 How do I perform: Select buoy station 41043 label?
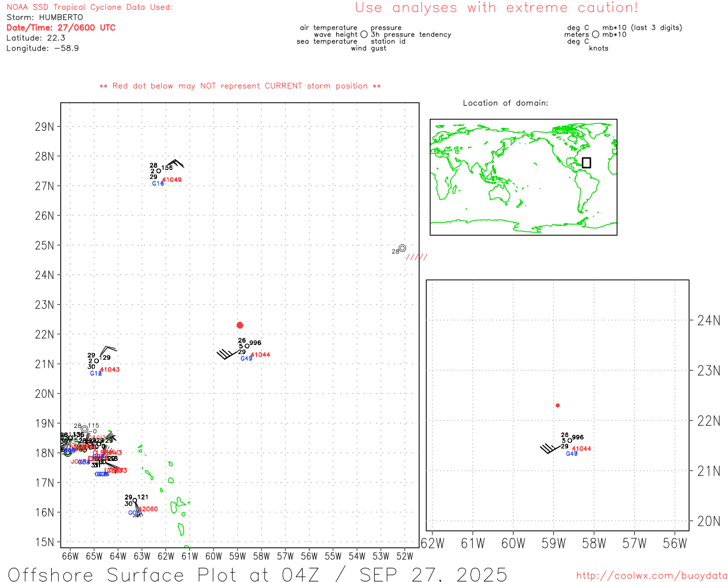coord(110,369)
